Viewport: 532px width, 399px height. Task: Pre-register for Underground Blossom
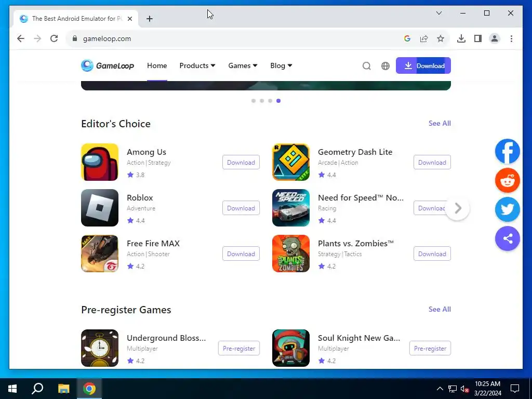click(239, 348)
